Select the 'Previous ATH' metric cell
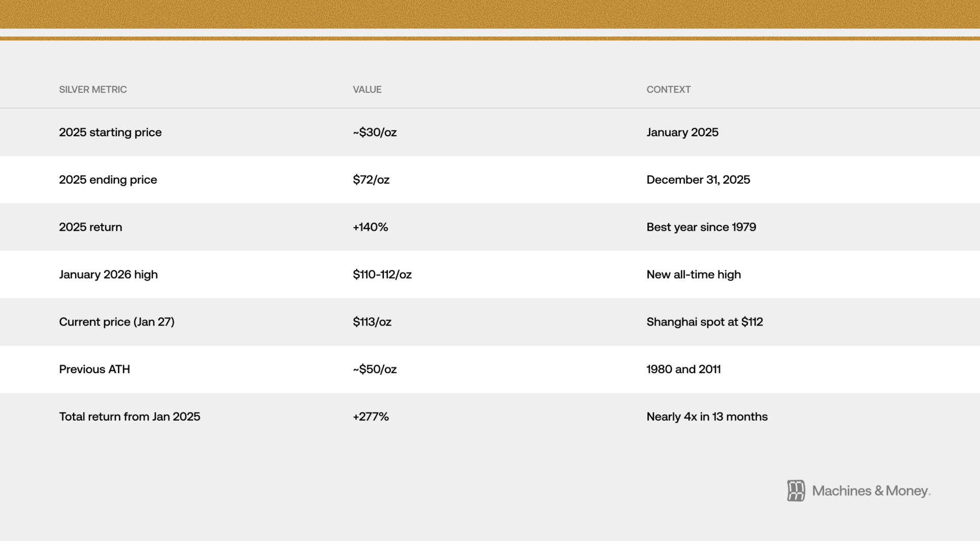The height and width of the screenshot is (541, 980). click(x=94, y=369)
